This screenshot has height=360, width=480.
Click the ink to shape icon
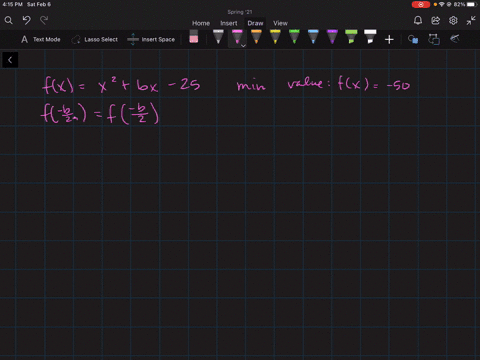tap(434, 39)
